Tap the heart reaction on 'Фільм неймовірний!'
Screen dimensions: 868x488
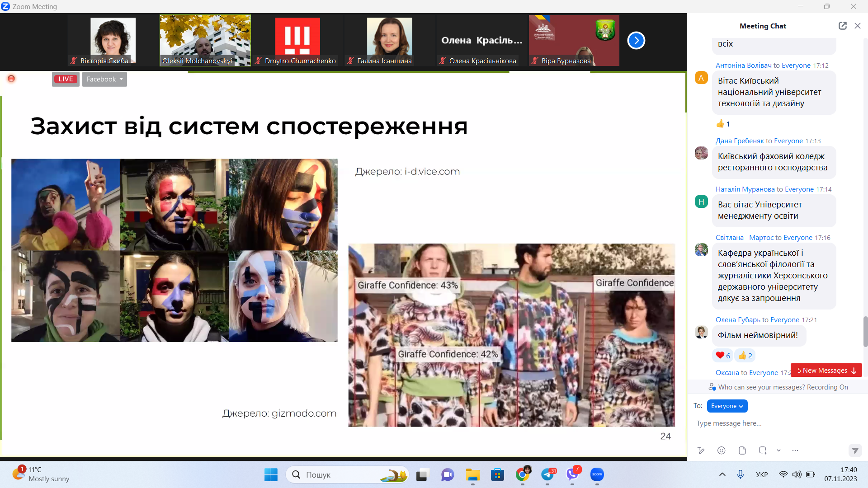click(x=722, y=355)
